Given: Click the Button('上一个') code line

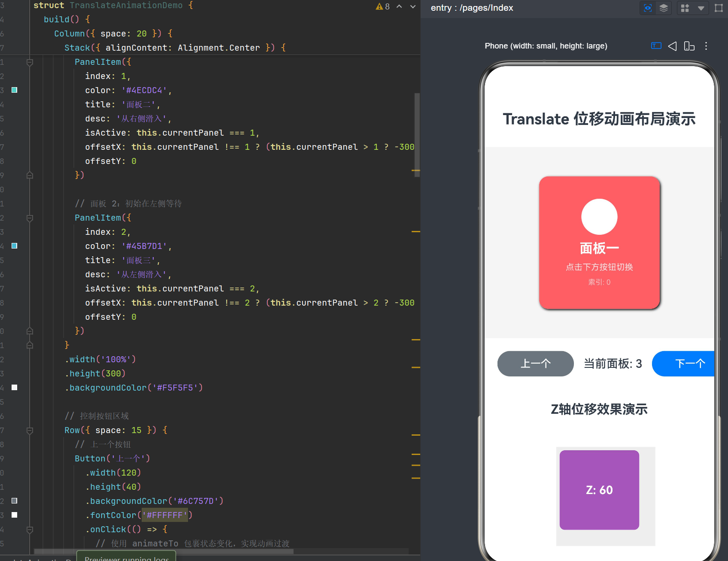Looking at the screenshot, I should (x=112, y=458).
